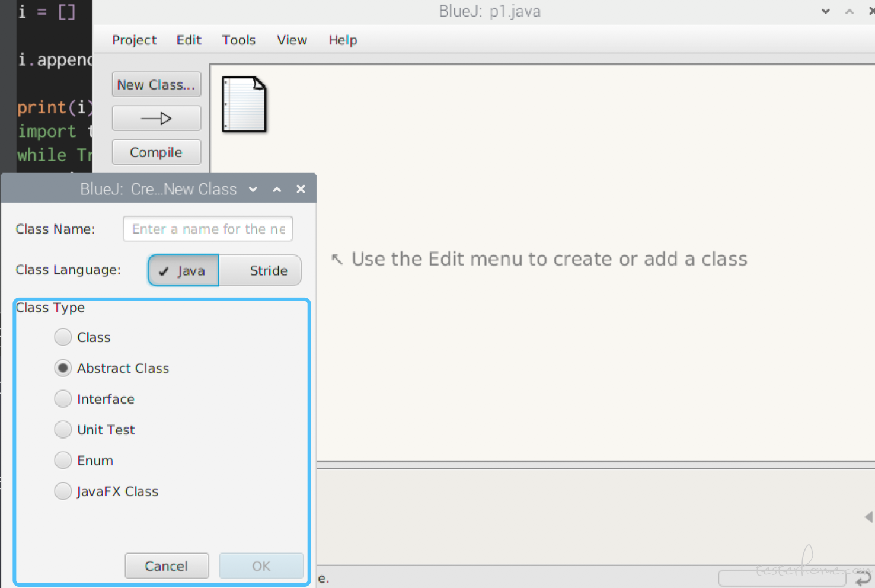Select the p1.java file icon in the diagram
The image size is (875, 588).
pyautogui.click(x=244, y=104)
